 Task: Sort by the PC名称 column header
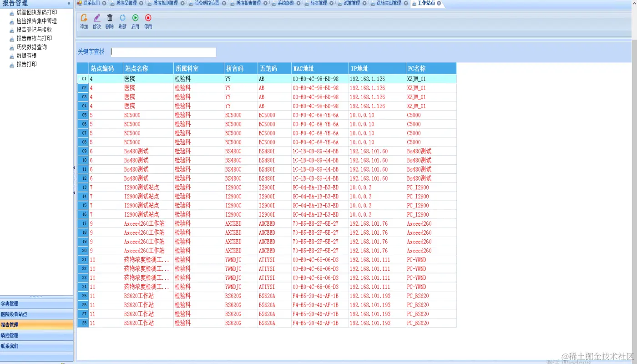click(431, 68)
